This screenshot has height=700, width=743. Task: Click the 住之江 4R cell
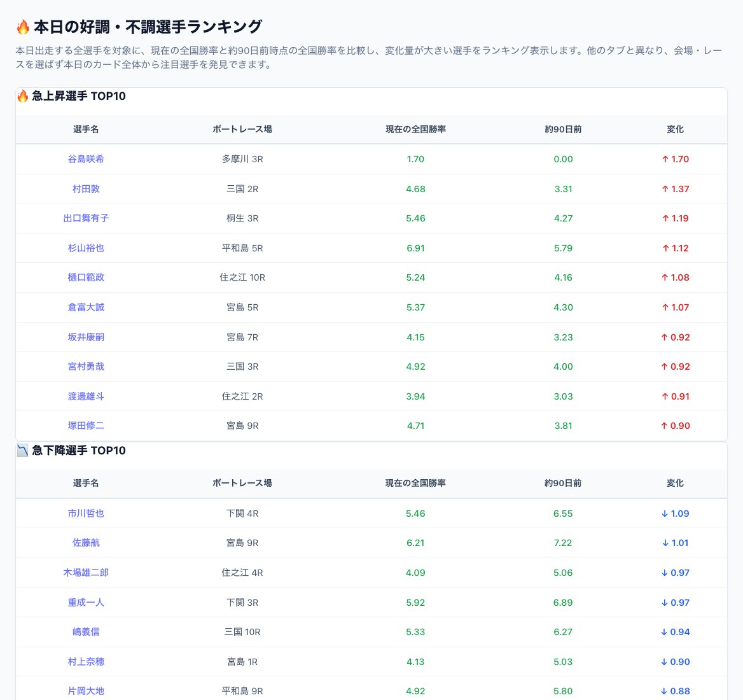242,573
